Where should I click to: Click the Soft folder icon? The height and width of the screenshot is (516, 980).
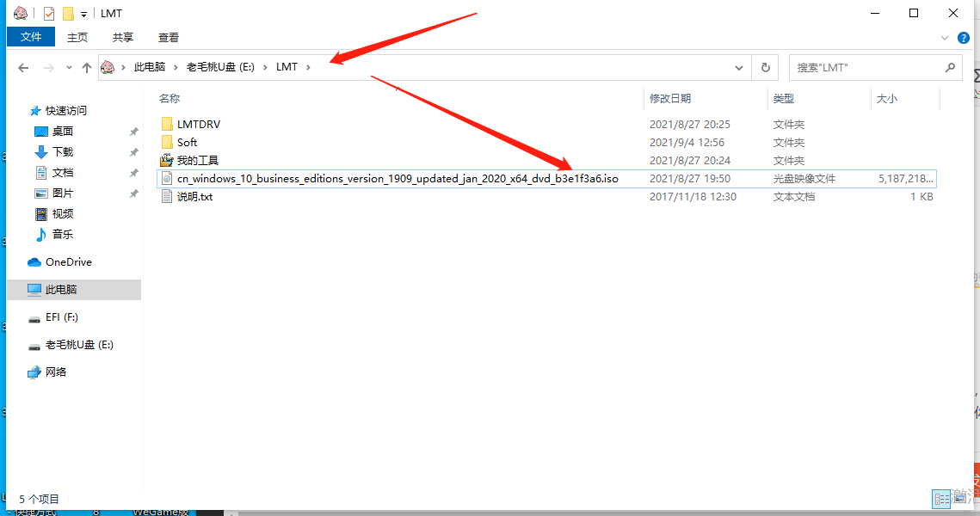click(167, 143)
